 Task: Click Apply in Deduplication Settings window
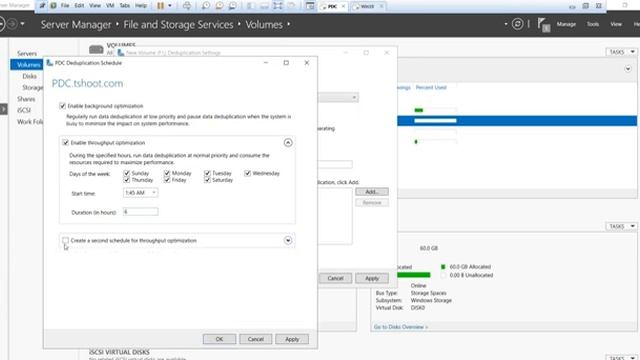(x=372, y=278)
